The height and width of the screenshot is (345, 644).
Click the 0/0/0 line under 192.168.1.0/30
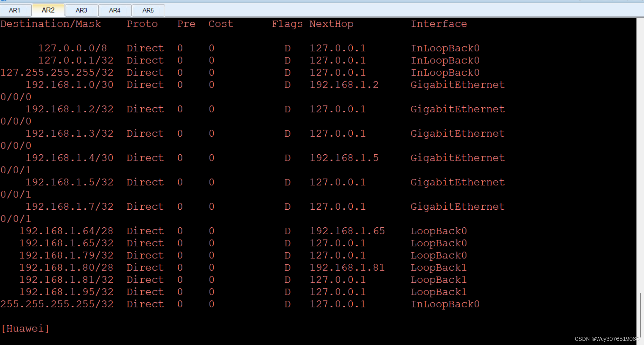pos(16,97)
